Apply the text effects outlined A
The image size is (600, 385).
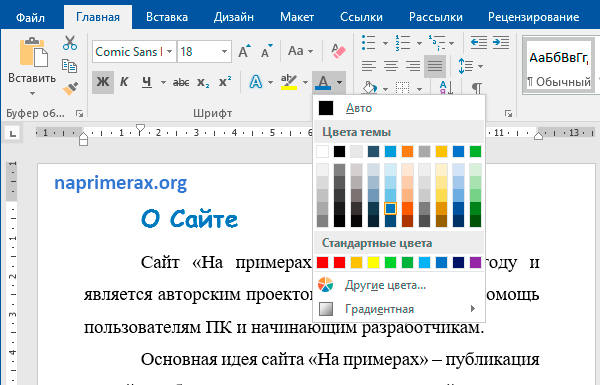[256, 82]
